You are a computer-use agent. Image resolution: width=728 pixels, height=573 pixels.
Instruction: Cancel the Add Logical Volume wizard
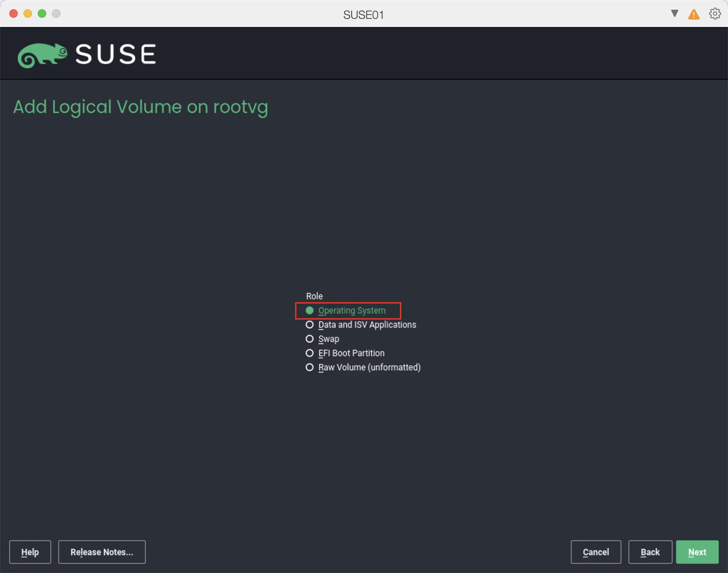(x=595, y=552)
